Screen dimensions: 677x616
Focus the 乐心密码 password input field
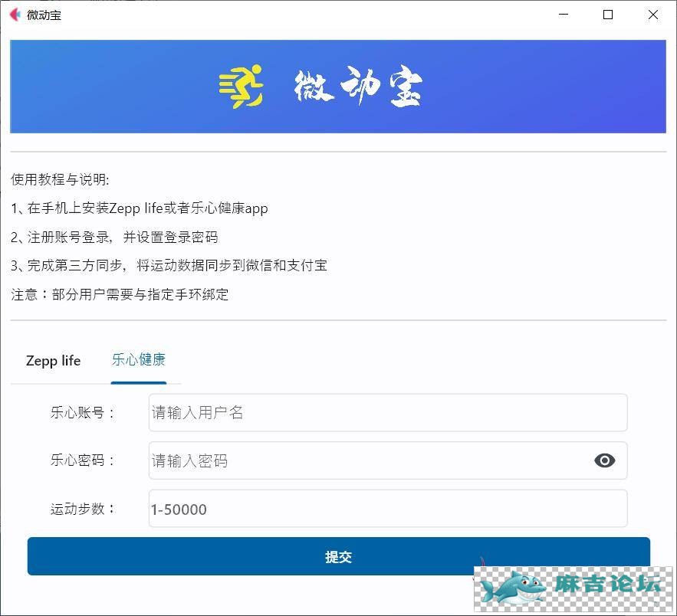(388, 460)
